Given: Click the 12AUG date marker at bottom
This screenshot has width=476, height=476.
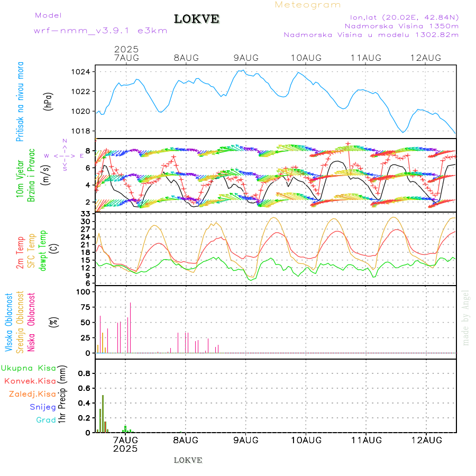Looking at the screenshot, I should point(426,440).
